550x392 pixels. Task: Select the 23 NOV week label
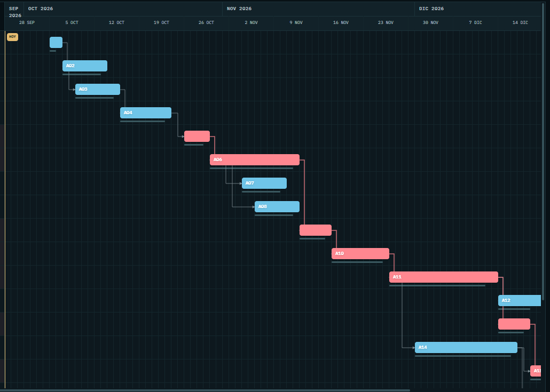point(386,23)
